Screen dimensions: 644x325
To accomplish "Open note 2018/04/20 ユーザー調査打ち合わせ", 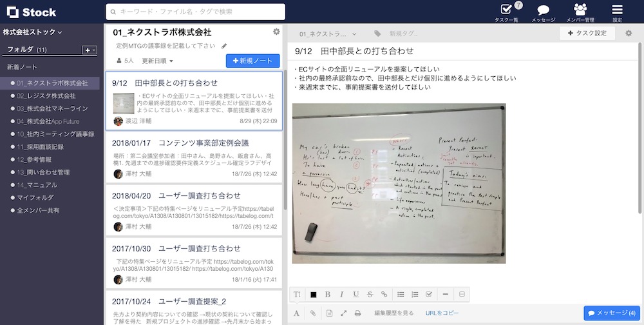I will pos(194,210).
